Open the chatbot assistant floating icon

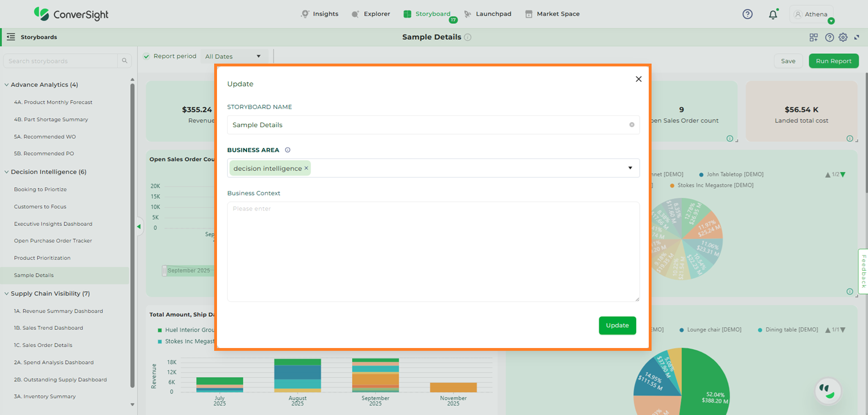[x=828, y=391]
